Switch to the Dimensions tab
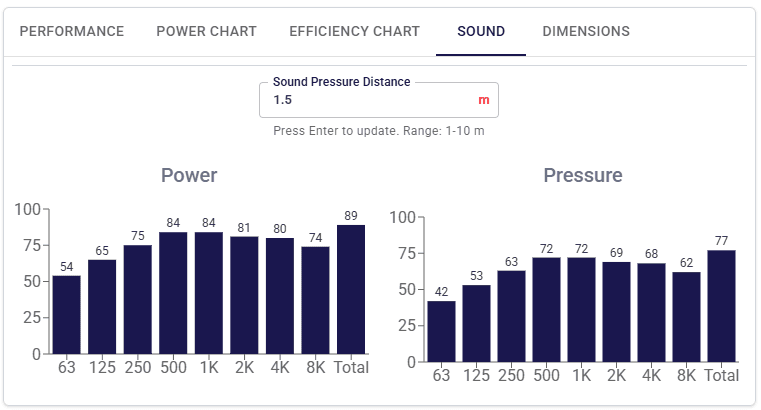Viewport: 761px width, 410px height. click(586, 32)
